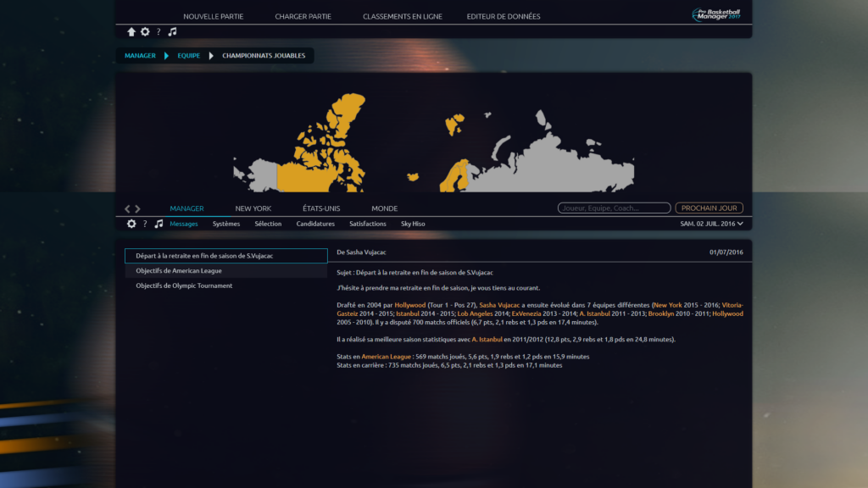Click Brooklyn team link in message
Image resolution: width=868 pixels, height=488 pixels.
click(x=661, y=313)
